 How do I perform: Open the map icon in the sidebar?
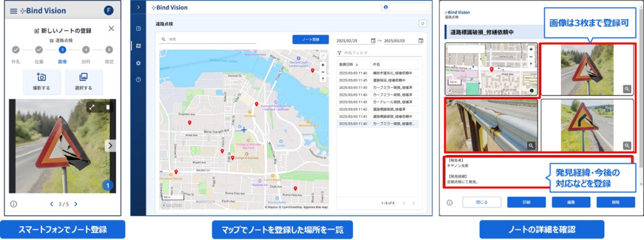tap(138, 46)
